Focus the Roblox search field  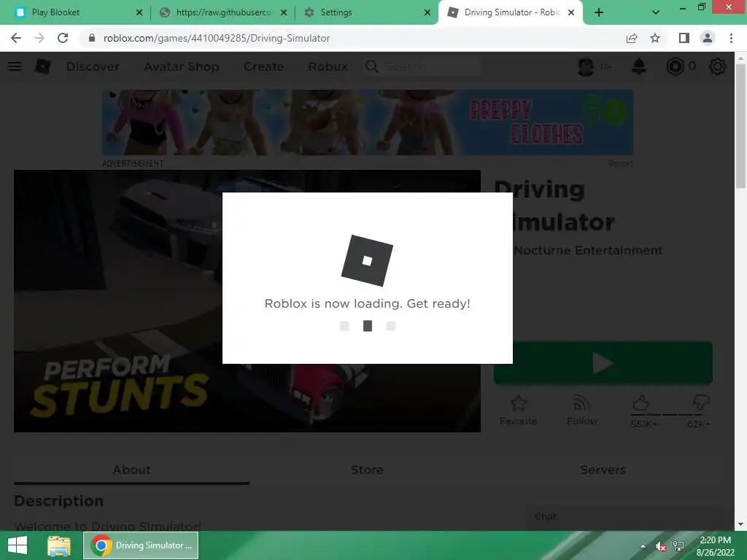[433, 66]
